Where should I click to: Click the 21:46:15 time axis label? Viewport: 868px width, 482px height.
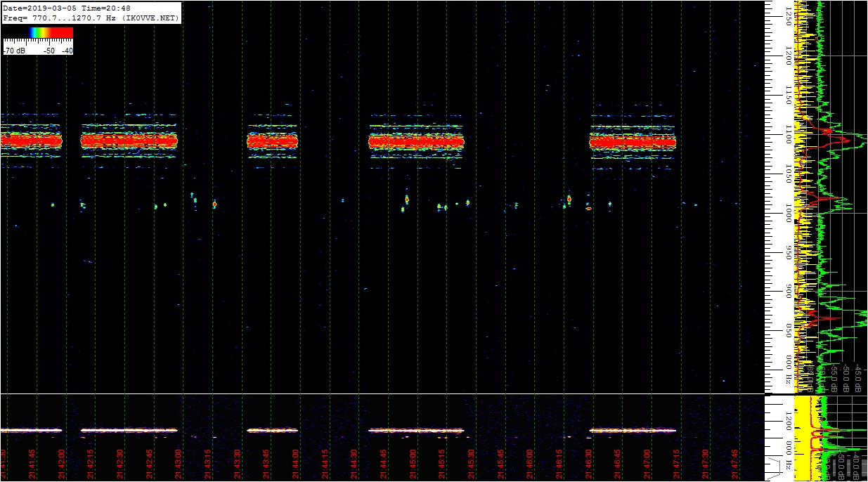(559, 462)
